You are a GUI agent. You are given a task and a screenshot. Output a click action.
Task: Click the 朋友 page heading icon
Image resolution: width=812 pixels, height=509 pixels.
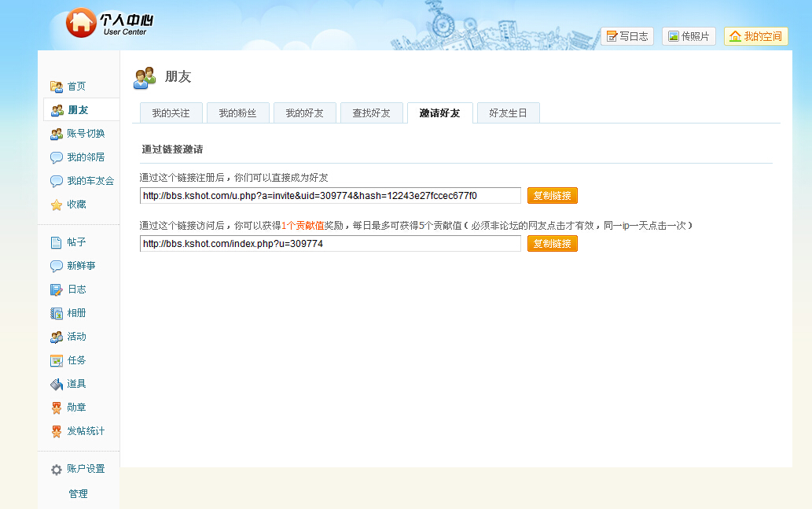pos(145,78)
